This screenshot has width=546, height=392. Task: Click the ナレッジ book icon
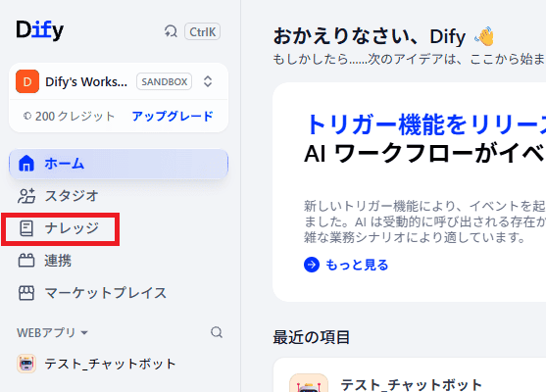pos(26,228)
